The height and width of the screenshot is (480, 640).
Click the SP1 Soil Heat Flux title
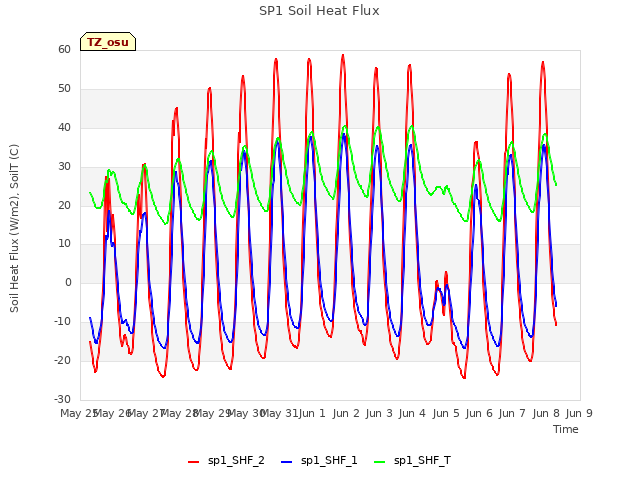(x=319, y=11)
